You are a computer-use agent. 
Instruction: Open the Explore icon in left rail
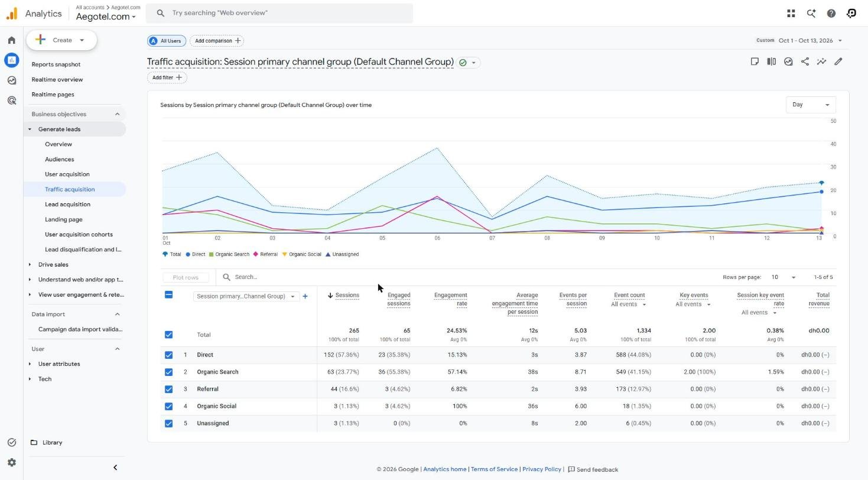coord(11,80)
